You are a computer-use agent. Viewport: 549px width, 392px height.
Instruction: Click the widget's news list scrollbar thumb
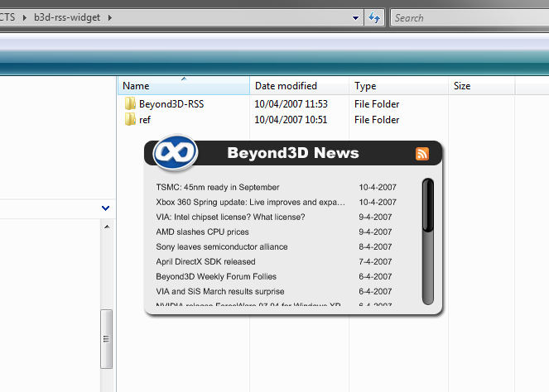[428, 205]
